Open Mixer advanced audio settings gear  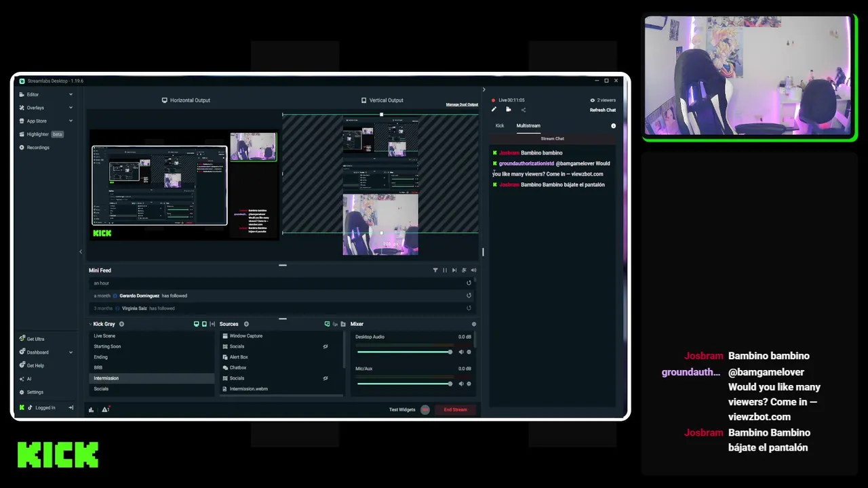(x=474, y=324)
